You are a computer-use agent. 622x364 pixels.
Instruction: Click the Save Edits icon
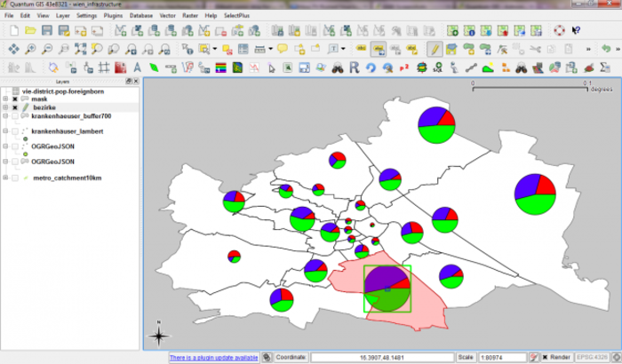[x=451, y=49]
